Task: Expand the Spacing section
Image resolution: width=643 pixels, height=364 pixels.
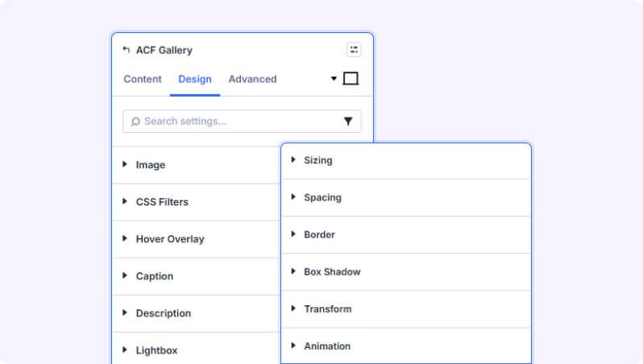Action: tap(406, 197)
